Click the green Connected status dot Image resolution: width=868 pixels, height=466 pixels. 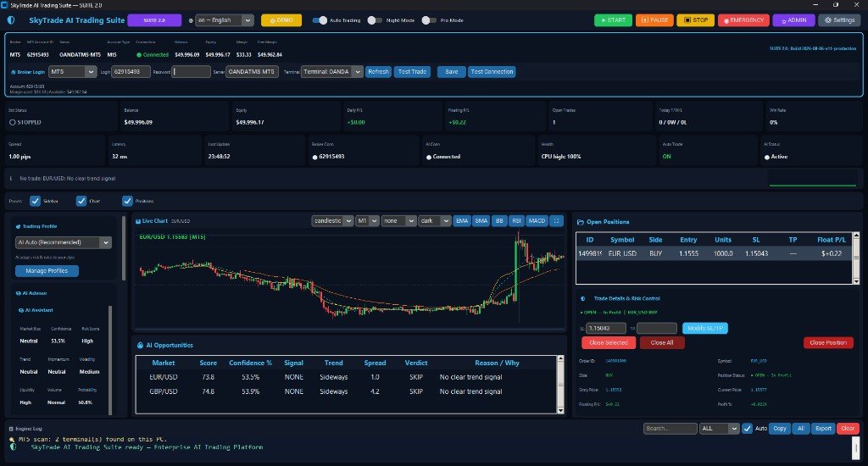139,55
